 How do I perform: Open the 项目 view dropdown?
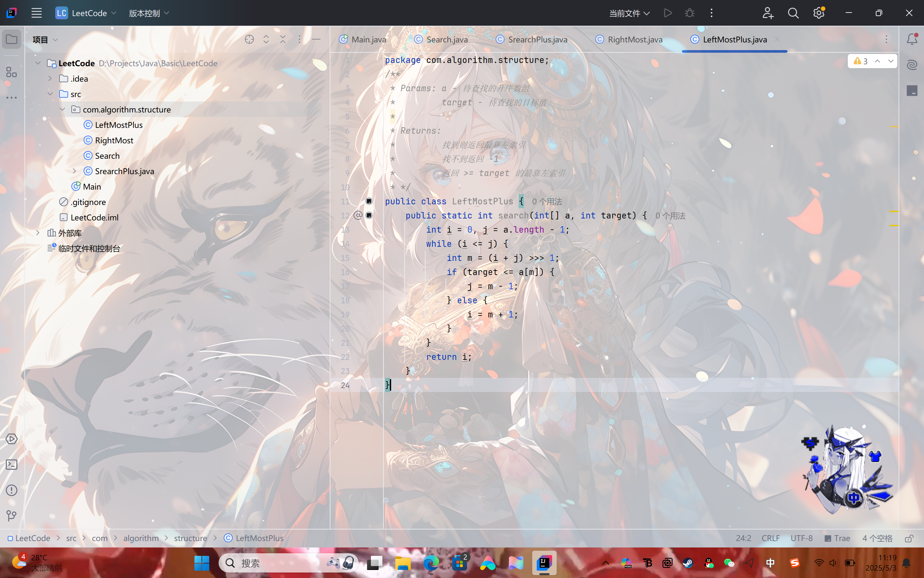45,40
